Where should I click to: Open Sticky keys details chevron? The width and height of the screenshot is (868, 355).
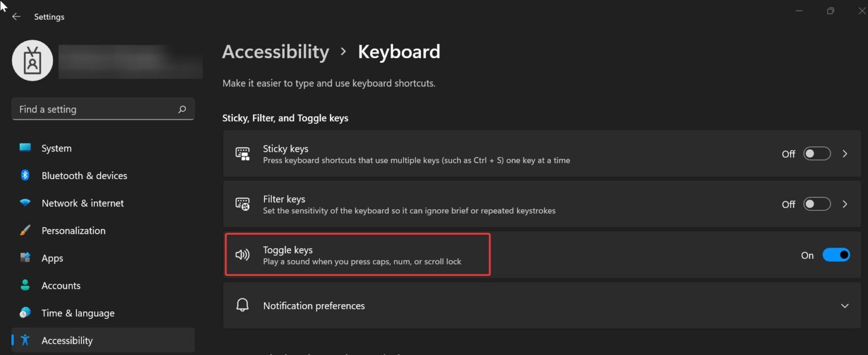pyautogui.click(x=845, y=154)
